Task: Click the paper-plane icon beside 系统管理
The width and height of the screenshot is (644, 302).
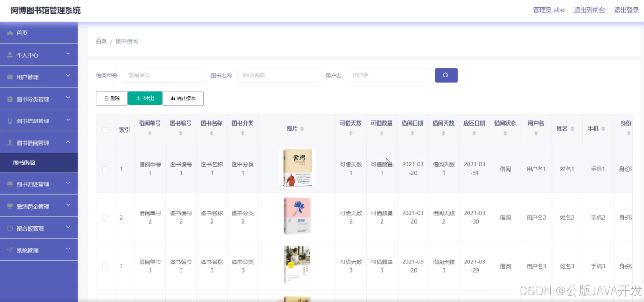Action: (x=10, y=250)
